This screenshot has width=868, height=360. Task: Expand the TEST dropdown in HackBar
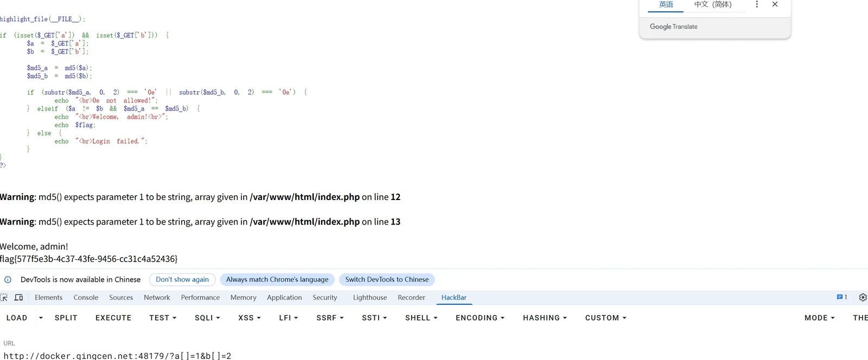[x=163, y=318]
